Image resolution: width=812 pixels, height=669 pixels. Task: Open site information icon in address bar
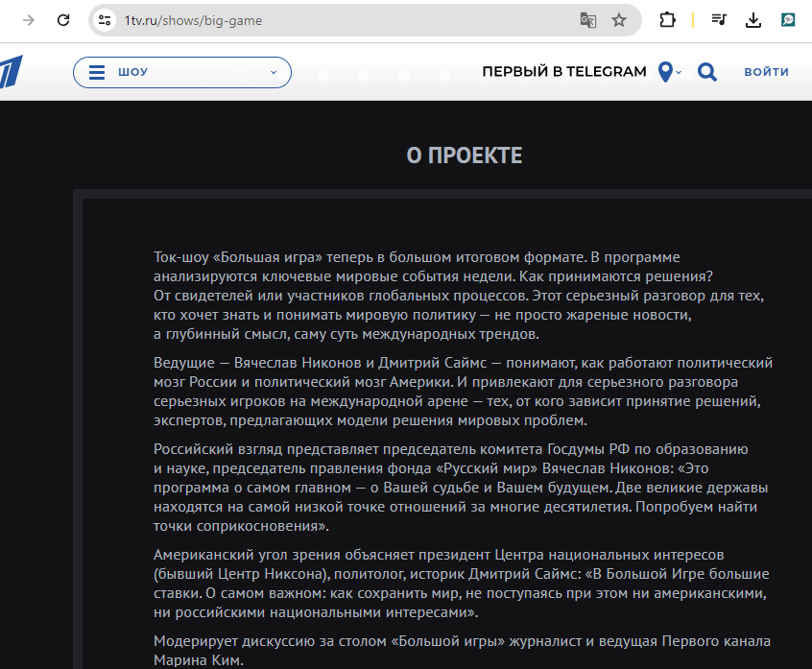pyautogui.click(x=105, y=20)
